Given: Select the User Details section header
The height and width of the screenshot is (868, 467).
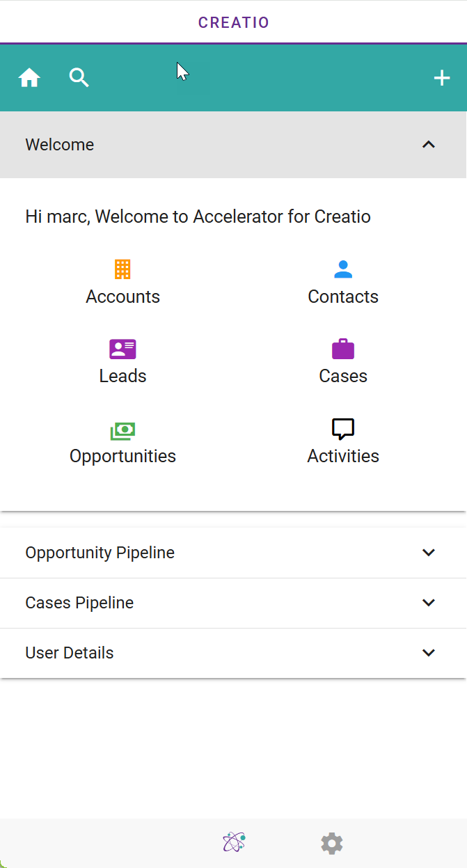Looking at the screenshot, I should pyautogui.click(x=233, y=653).
